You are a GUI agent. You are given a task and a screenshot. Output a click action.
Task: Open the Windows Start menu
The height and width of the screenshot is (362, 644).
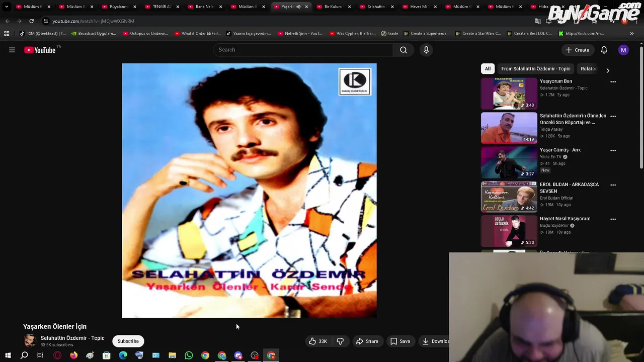point(8,355)
